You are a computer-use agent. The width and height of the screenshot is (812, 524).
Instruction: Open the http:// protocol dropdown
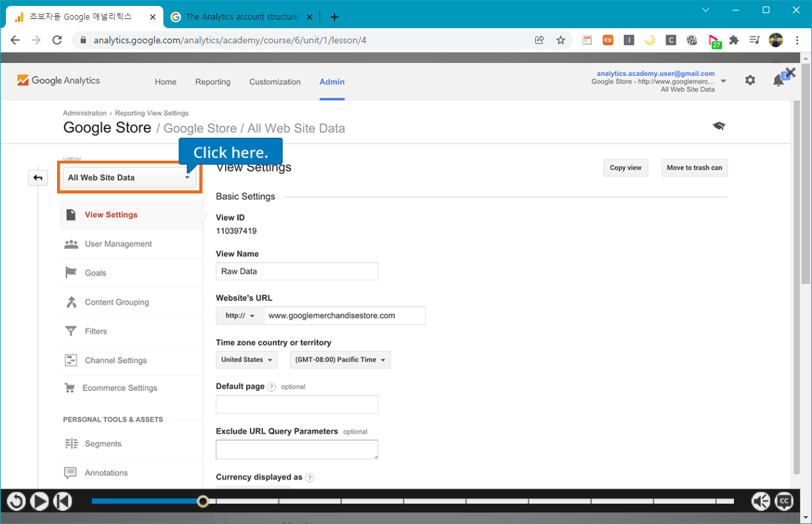pyautogui.click(x=240, y=315)
